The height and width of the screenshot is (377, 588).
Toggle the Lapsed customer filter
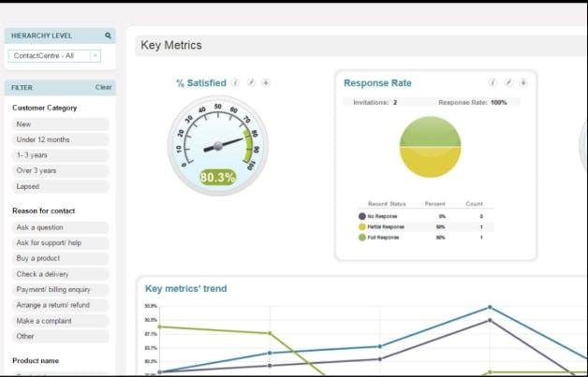point(60,186)
